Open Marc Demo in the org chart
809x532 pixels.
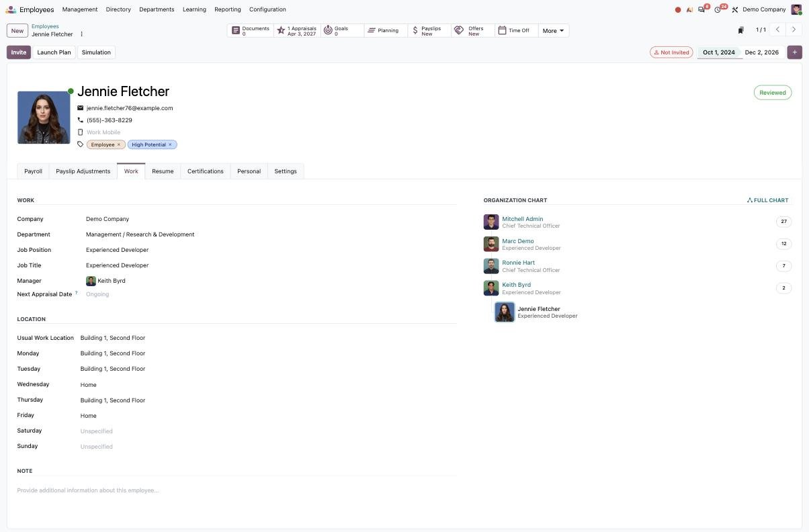coord(518,241)
